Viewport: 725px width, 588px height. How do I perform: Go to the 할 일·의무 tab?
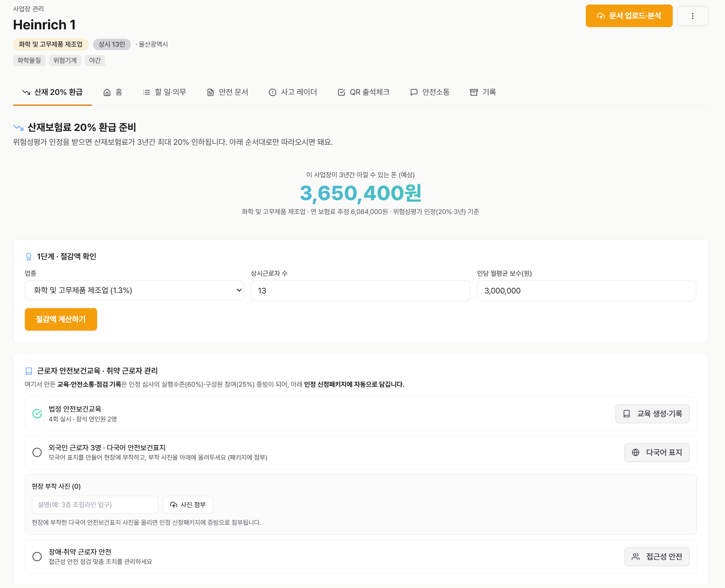tap(164, 92)
